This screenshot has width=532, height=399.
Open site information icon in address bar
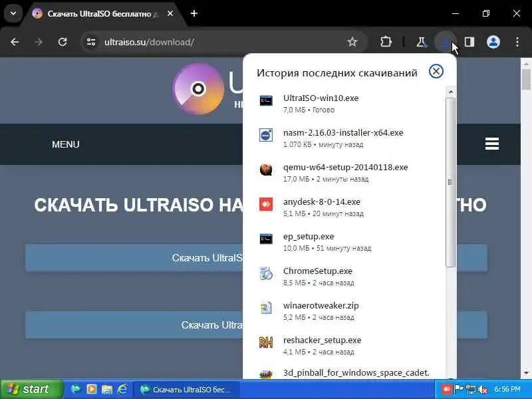pyautogui.click(x=91, y=42)
